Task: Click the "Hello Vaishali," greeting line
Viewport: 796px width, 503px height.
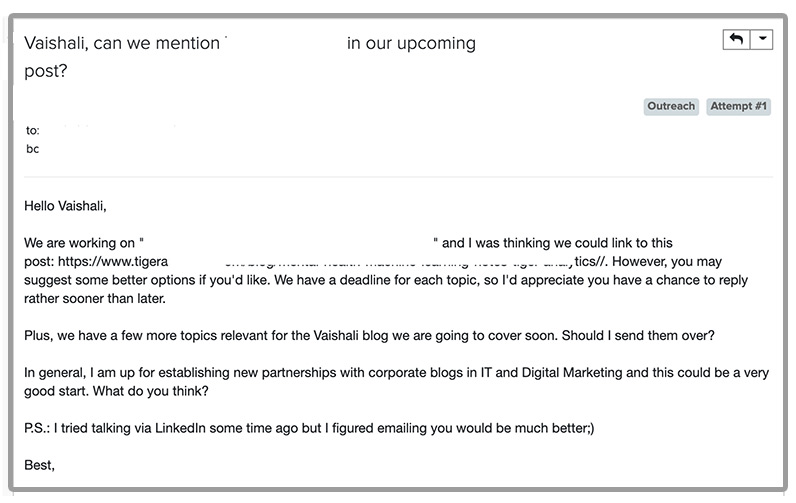Action: (x=65, y=206)
